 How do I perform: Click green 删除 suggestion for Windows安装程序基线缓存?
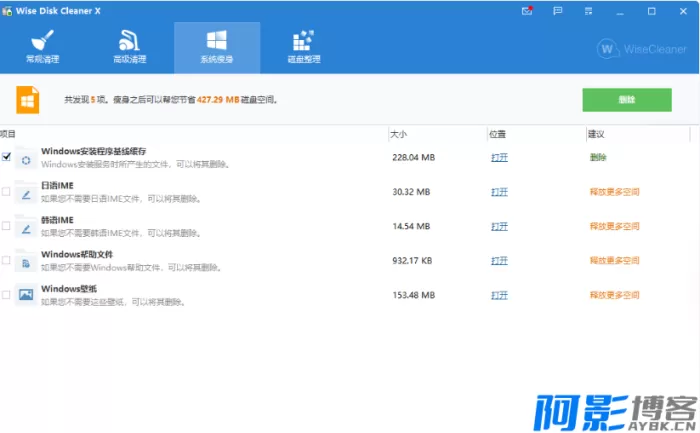(x=598, y=158)
